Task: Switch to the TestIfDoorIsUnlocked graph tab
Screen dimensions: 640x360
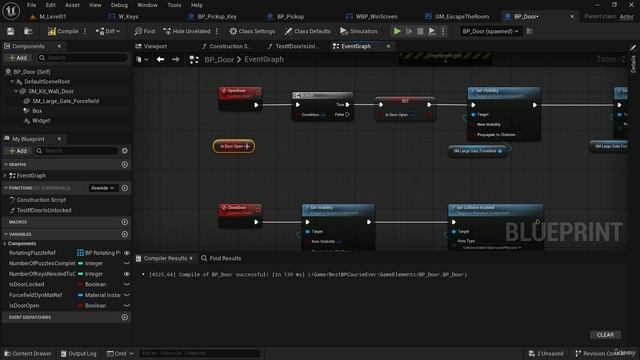Action: 296,46
